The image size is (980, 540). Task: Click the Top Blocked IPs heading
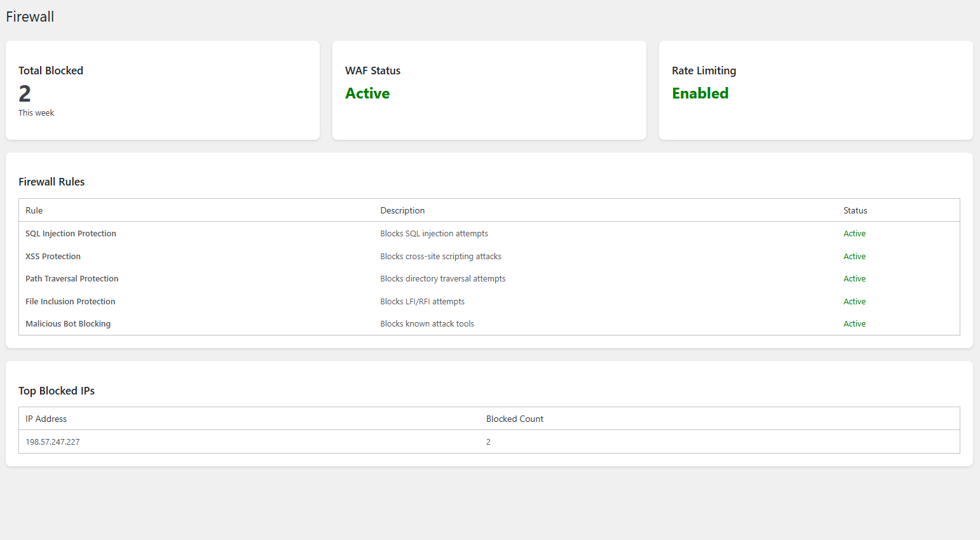tap(57, 391)
